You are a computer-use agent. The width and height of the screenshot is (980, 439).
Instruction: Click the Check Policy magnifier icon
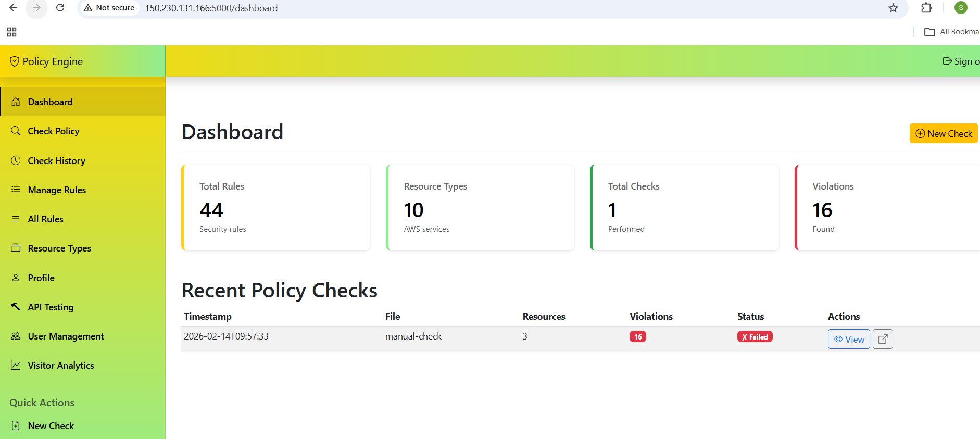coord(16,131)
